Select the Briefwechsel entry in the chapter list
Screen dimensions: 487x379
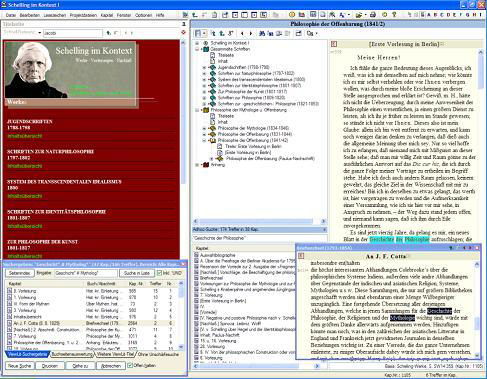(x=211, y=278)
